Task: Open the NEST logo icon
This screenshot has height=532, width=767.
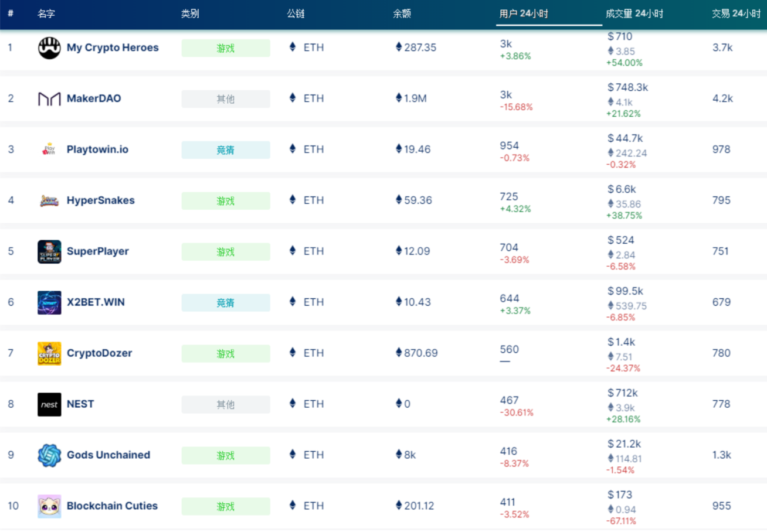Action: tap(49, 404)
